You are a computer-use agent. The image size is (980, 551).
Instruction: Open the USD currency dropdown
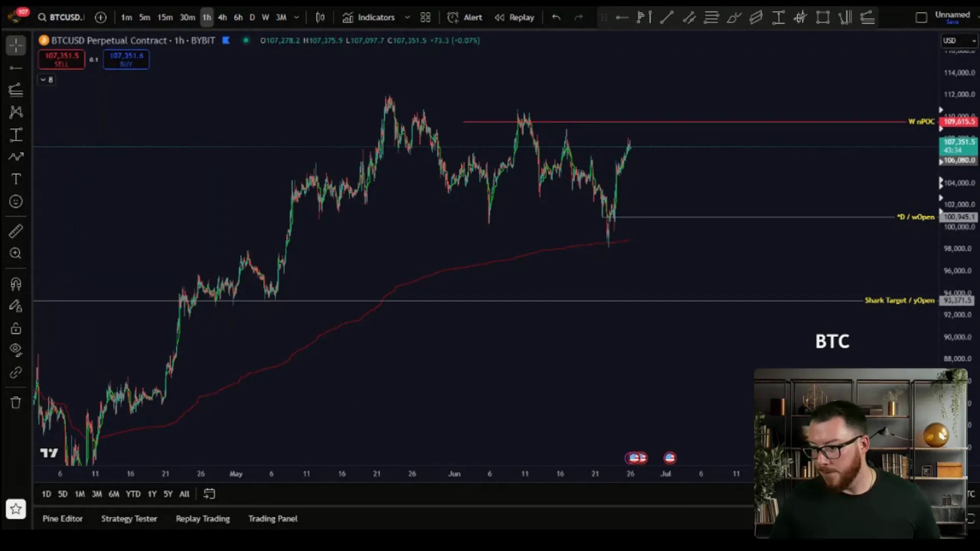pos(959,40)
